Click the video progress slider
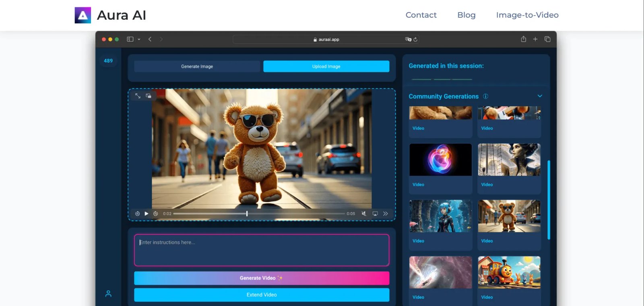The image size is (644, 306). pos(259,214)
